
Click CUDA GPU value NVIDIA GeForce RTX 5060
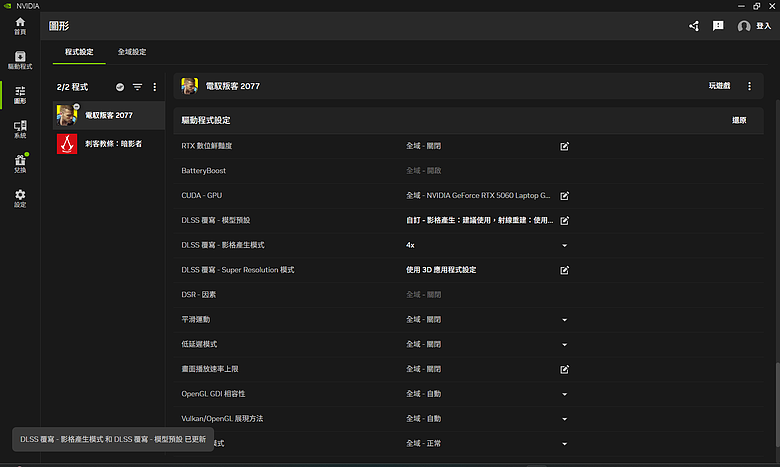click(478, 195)
